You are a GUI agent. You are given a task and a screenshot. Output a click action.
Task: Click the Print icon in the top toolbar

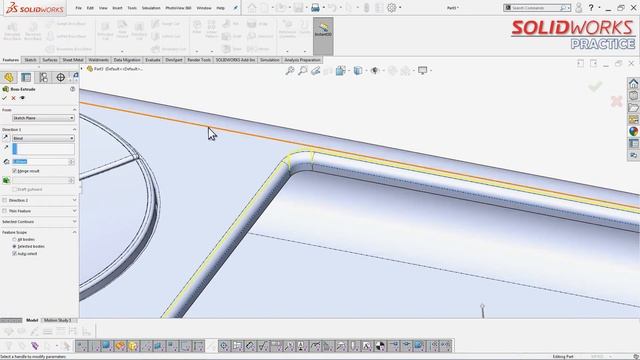pos(315,8)
